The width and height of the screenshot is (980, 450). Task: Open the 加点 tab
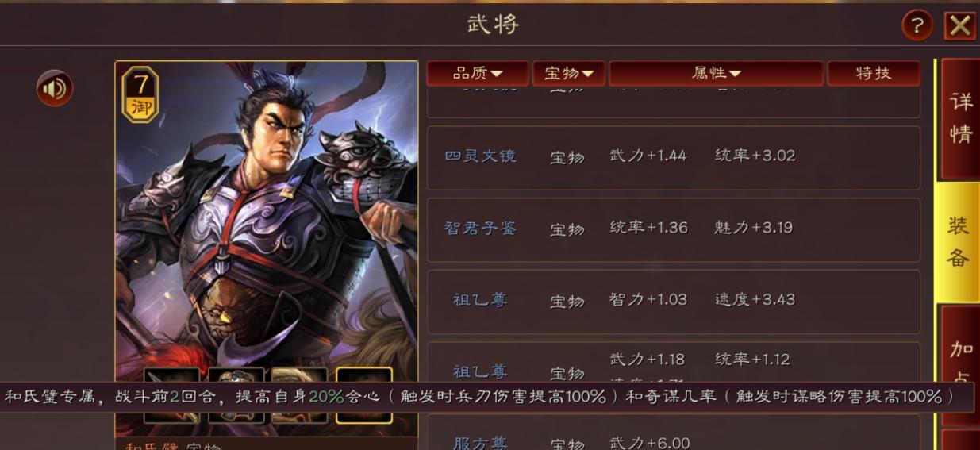960,365
